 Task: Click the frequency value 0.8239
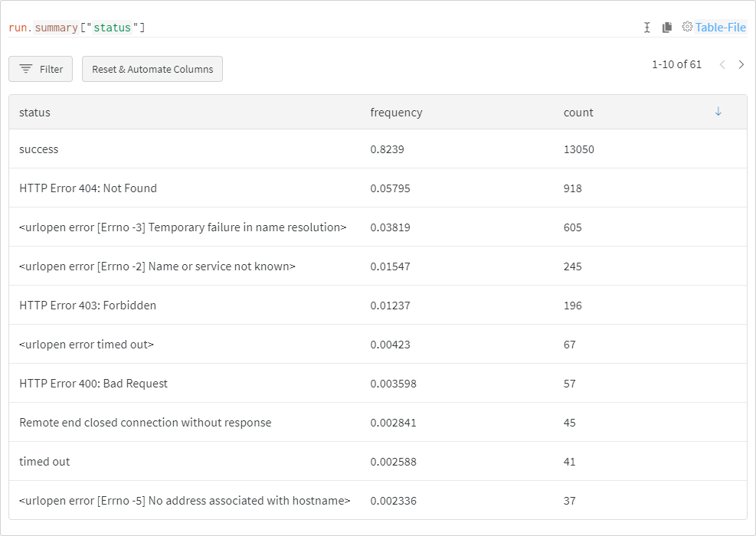[387, 149]
